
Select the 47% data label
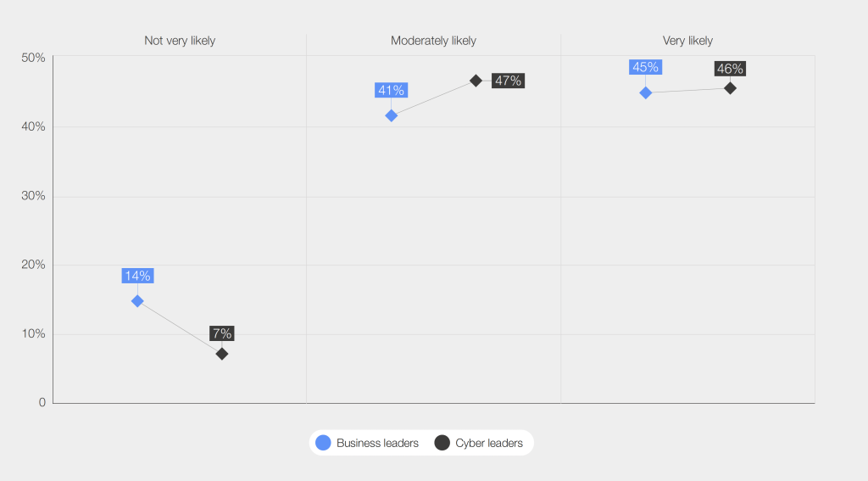509,81
